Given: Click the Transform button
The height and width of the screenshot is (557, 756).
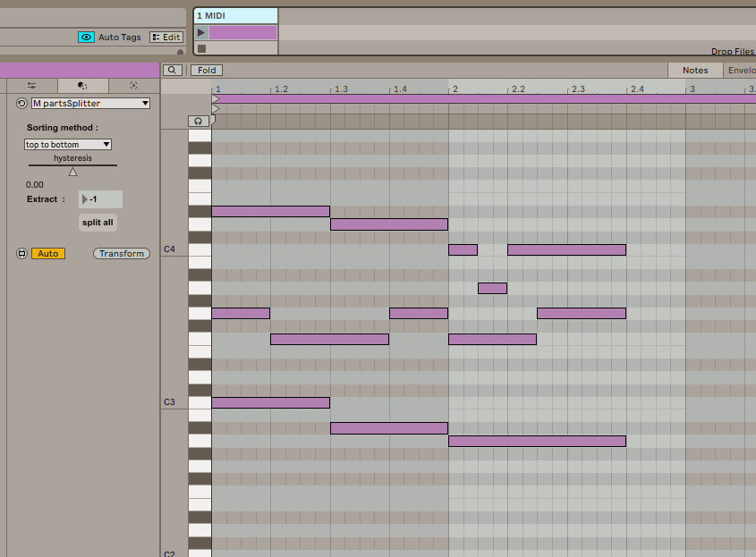Looking at the screenshot, I should pos(121,254).
